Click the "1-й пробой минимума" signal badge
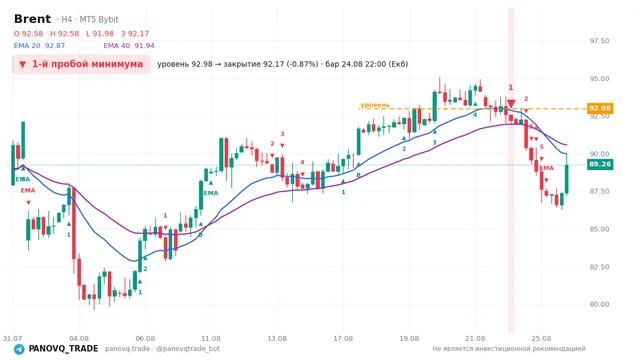 pos(81,64)
